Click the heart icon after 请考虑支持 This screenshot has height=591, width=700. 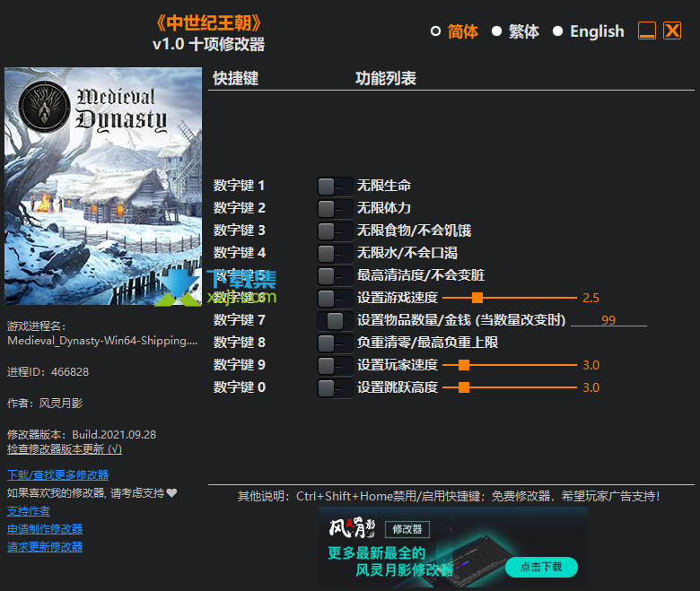click(x=172, y=493)
